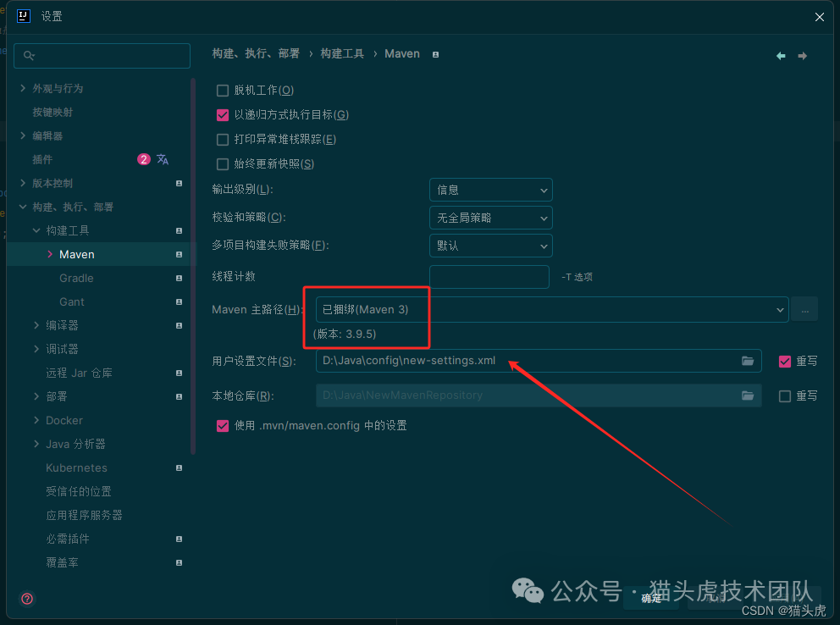The image size is (840, 625).
Task: Expand Java 分析器 tree node
Action: point(36,444)
